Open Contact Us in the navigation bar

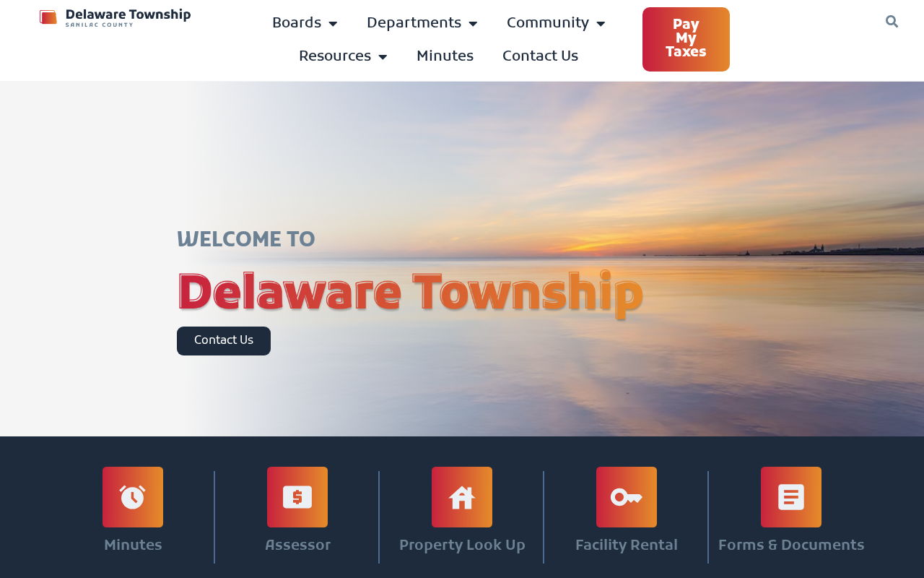tap(541, 56)
